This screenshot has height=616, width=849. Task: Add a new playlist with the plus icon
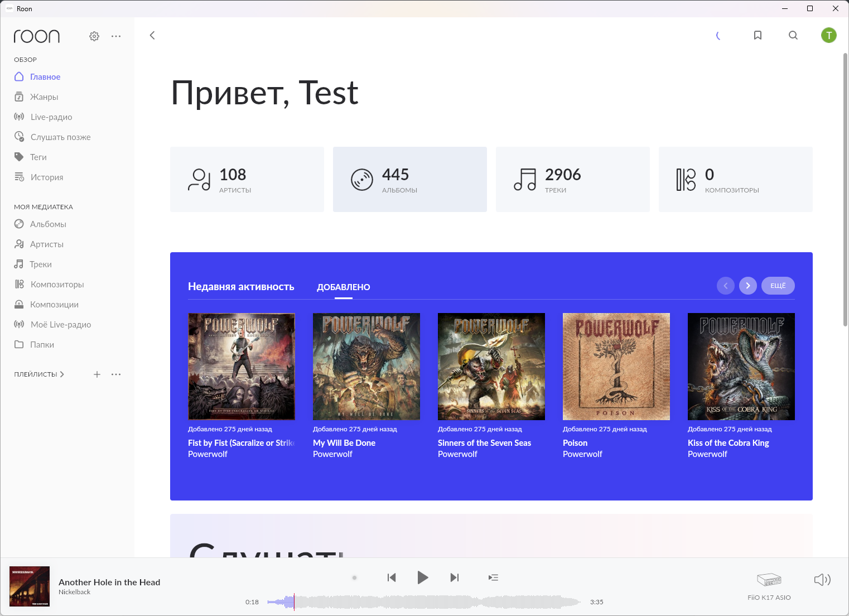coord(97,374)
